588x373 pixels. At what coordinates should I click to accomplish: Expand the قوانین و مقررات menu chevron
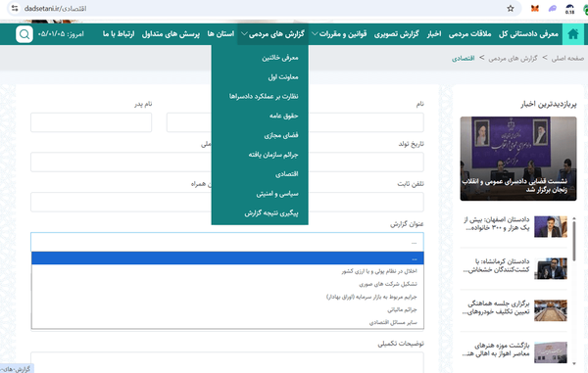[x=315, y=34]
